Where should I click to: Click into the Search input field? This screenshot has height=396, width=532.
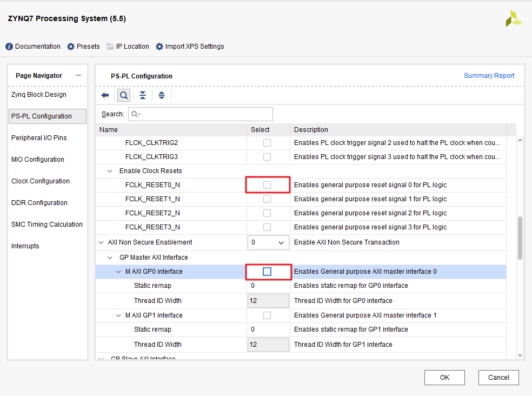point(205,114)
